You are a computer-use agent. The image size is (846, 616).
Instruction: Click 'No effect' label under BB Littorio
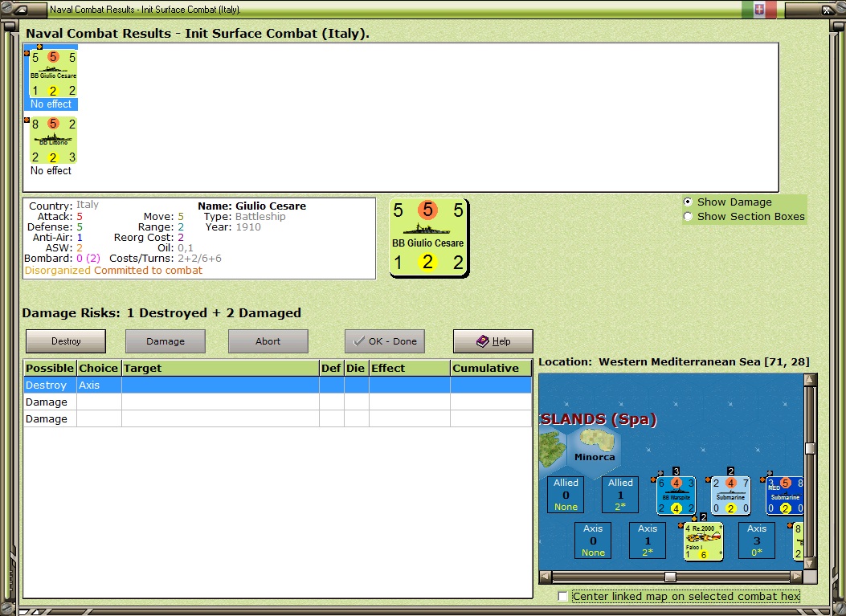tap(51, 170)
